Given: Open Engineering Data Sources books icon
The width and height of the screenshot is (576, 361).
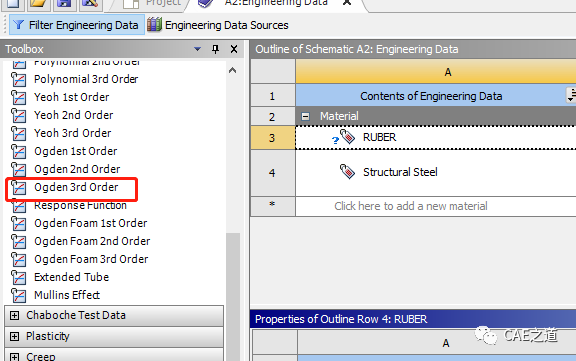Looking at the screenshot, I should point(154,25).
